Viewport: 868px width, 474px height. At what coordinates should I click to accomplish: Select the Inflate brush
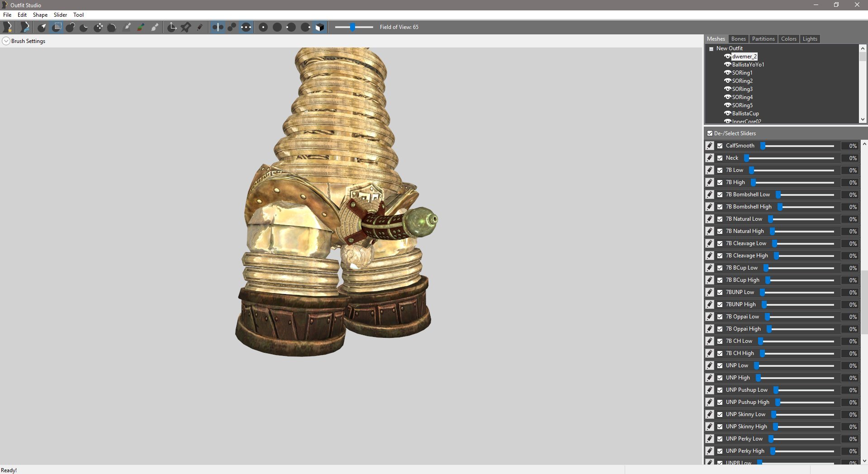tap(70, 27)
